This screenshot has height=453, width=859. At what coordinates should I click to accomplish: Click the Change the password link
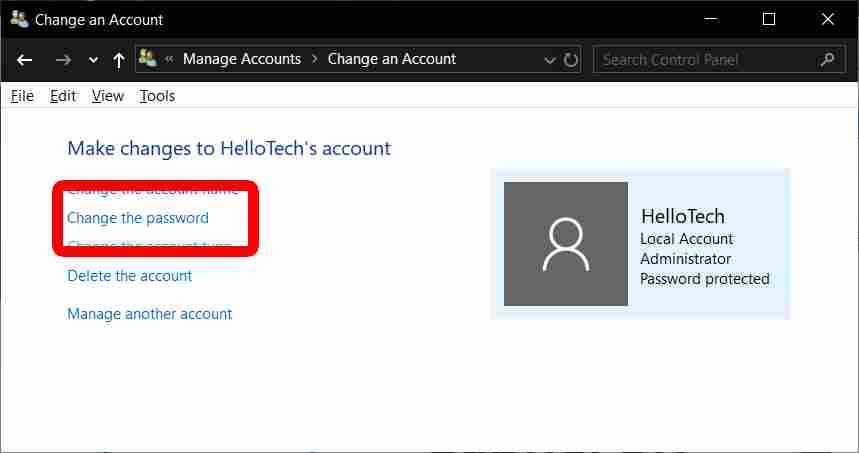pos(138,218)
